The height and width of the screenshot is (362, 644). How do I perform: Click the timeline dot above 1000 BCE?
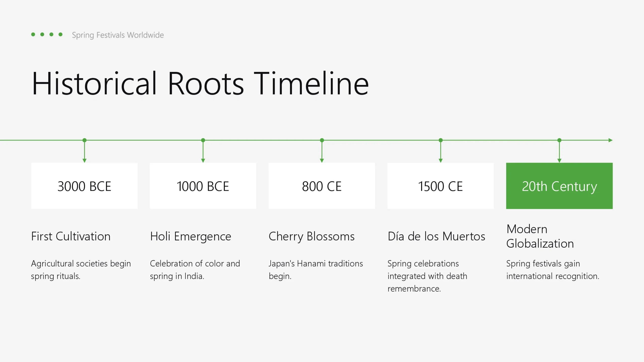coord(203,140)
